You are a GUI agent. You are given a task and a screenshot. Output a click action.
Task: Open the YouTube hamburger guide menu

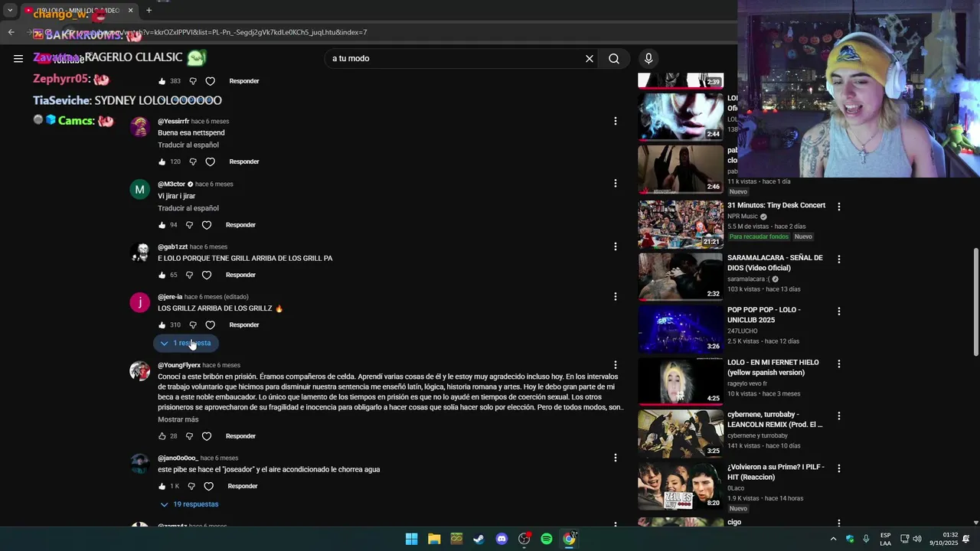click(18, 58)
